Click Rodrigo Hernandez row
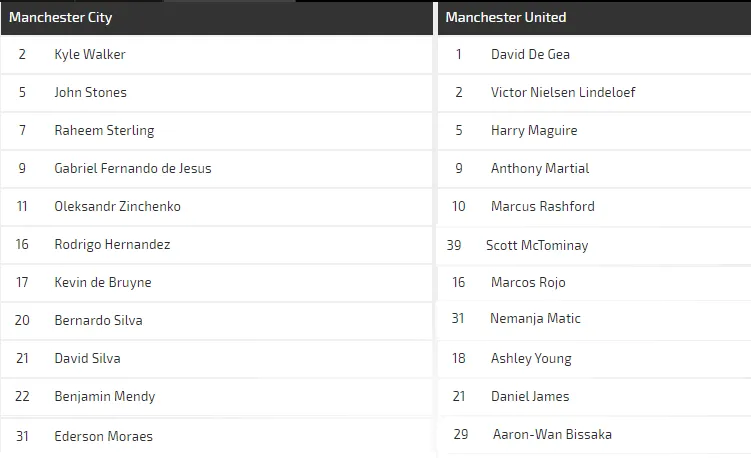Image resolution: width=751 pixels, height=458 pixels. pos(112,244)
